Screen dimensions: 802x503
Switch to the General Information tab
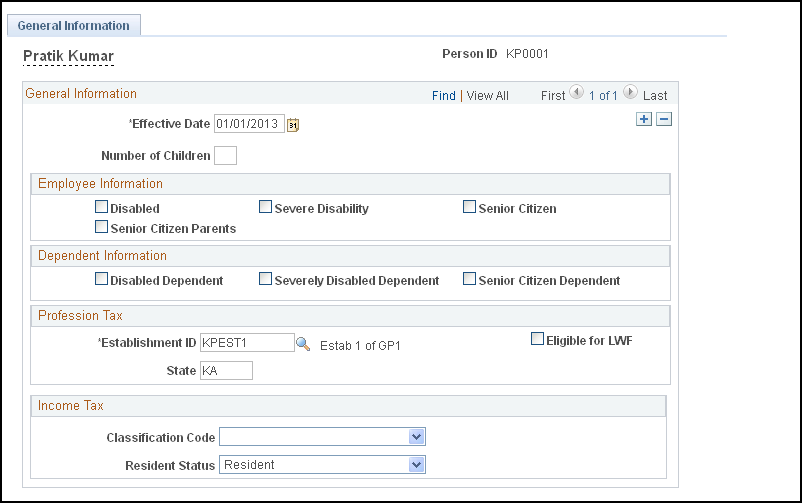click(74, 26)
